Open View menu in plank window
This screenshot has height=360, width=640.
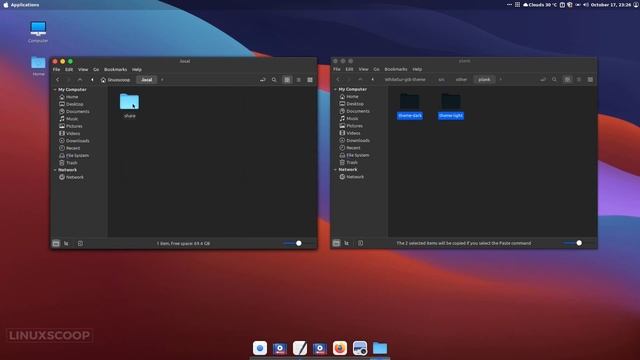pos(363,69)
